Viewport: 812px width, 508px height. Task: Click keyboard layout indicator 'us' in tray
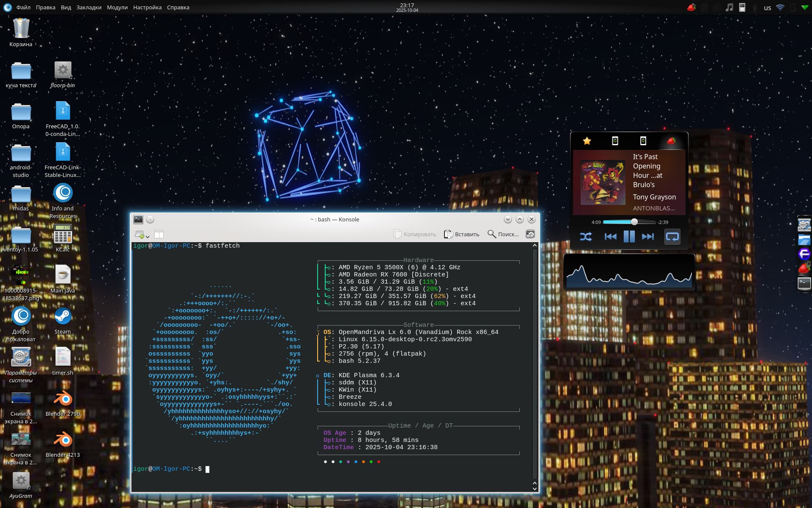[767, 8]
